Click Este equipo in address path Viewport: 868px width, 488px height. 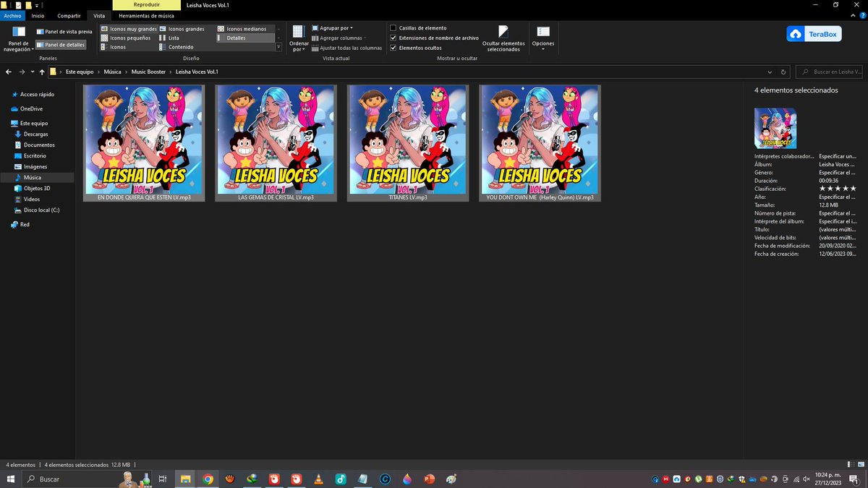(80, 72)
